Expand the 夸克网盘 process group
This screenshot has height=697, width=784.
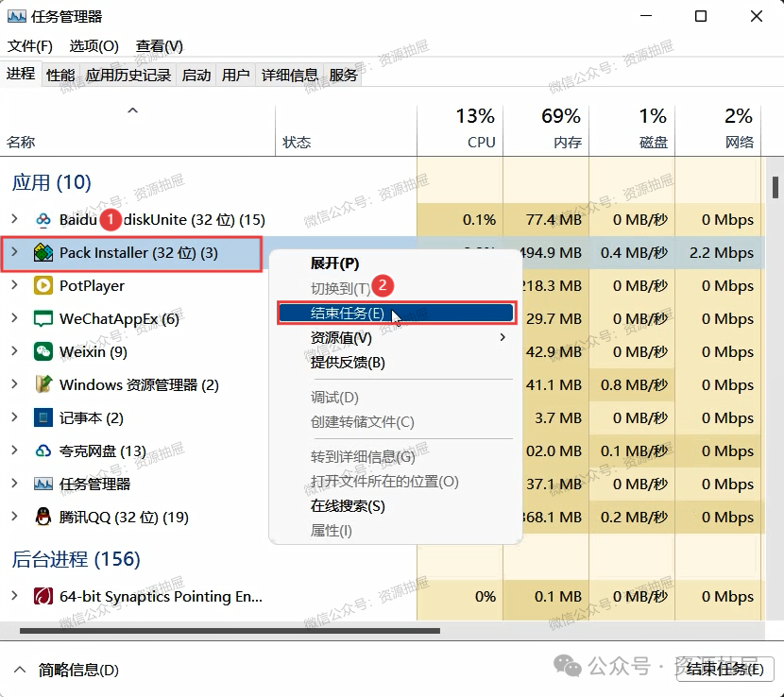14,450
